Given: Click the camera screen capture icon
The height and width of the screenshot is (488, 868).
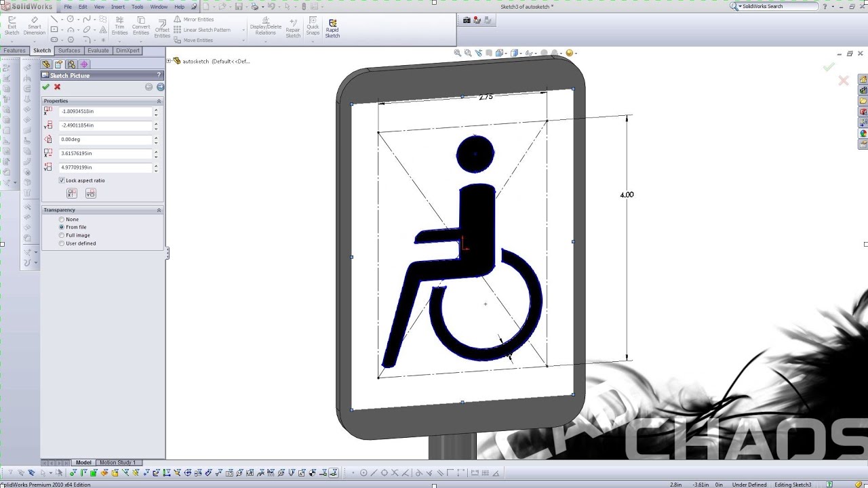Looking at the screenshot, I should coord(467,20).
